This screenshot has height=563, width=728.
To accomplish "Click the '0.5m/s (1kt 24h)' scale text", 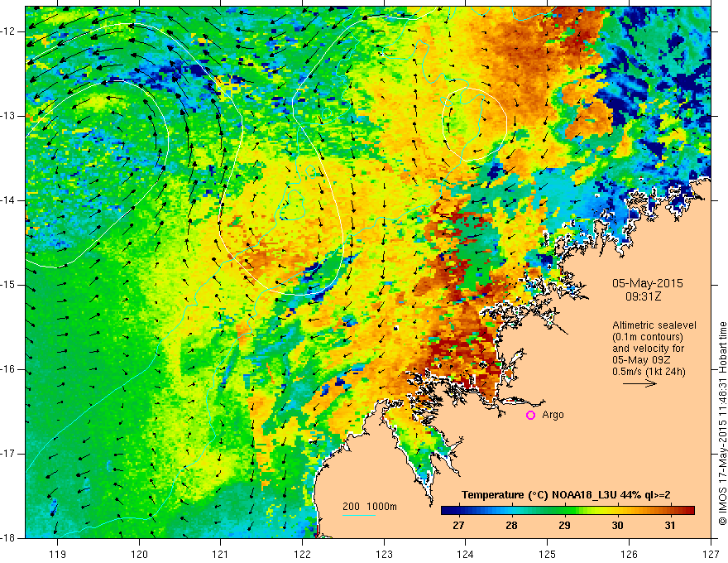I will 649,372.
